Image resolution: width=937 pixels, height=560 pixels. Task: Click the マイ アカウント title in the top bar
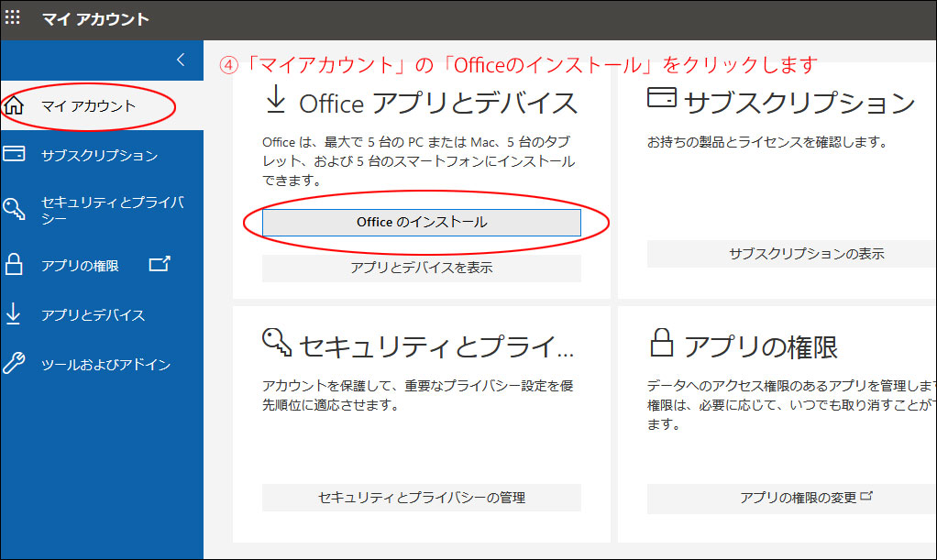[95, 19]
